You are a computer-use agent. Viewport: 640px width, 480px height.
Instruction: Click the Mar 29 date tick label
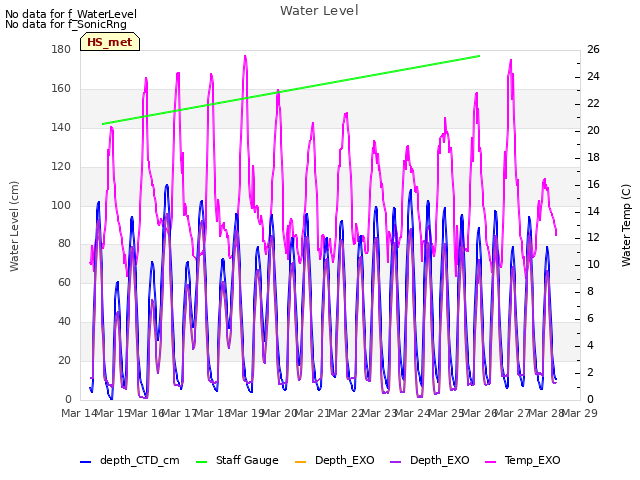click(580, 413)
